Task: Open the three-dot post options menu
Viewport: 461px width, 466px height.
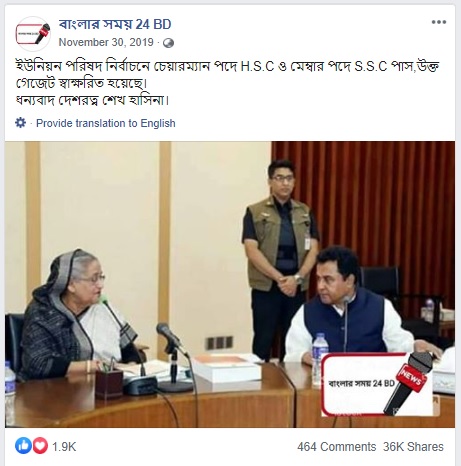Action: [x=439, y=22]
